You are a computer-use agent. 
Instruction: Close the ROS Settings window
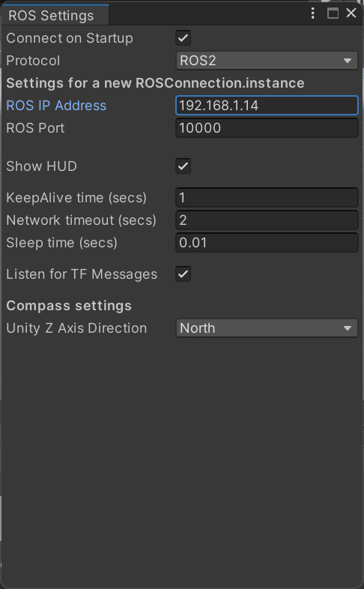(x=351, y=13)
